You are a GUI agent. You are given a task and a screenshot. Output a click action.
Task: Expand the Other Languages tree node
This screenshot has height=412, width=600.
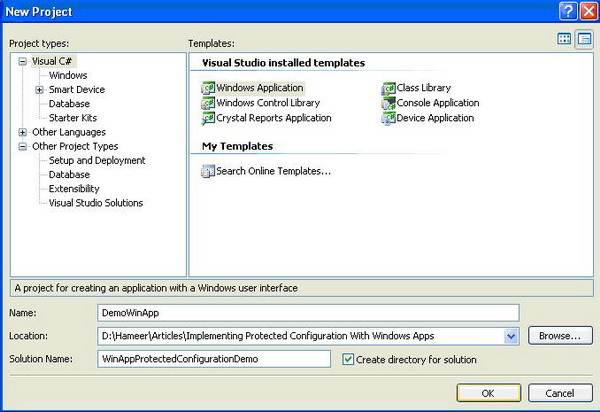pos(23,132)
